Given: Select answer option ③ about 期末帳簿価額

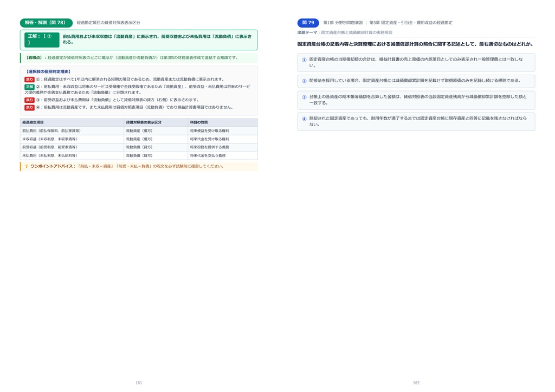Looking at the screenshot, I should point(416,100).
